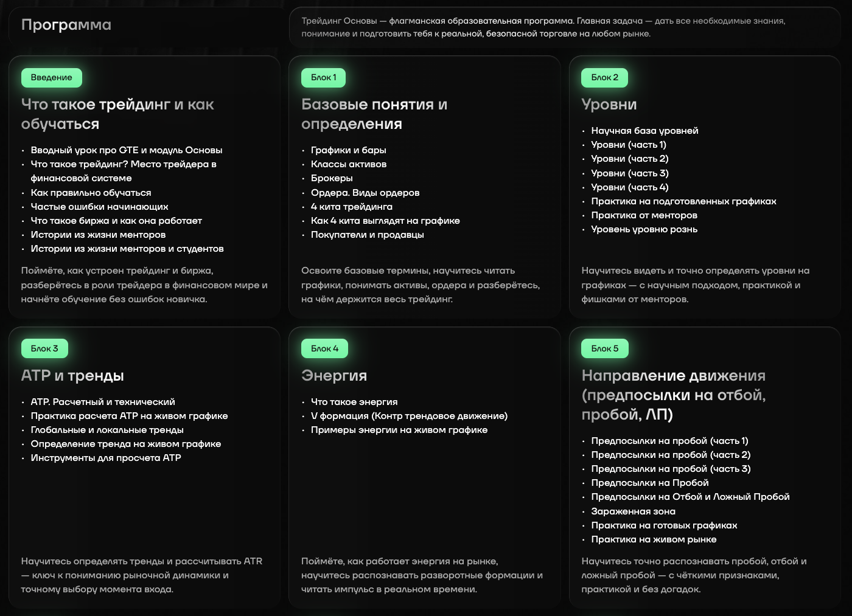Open lesson Что такое энергия
The image size is (852, 616).
pos(354,402)
